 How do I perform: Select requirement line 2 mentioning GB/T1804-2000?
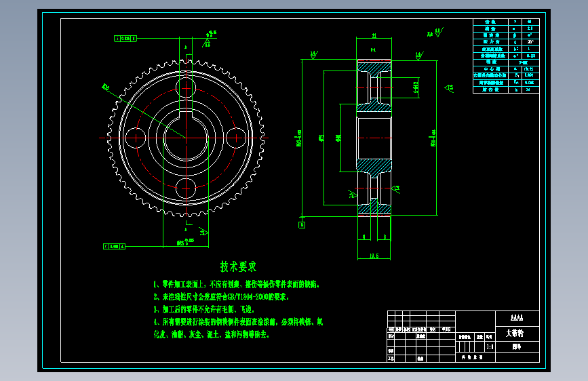221,297
